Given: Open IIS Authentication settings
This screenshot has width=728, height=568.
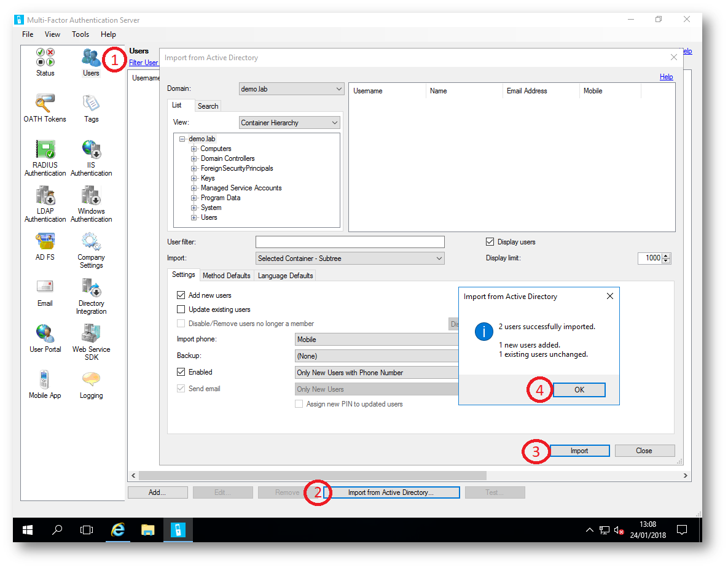Looking at the screenshot, I should point(91,158).
